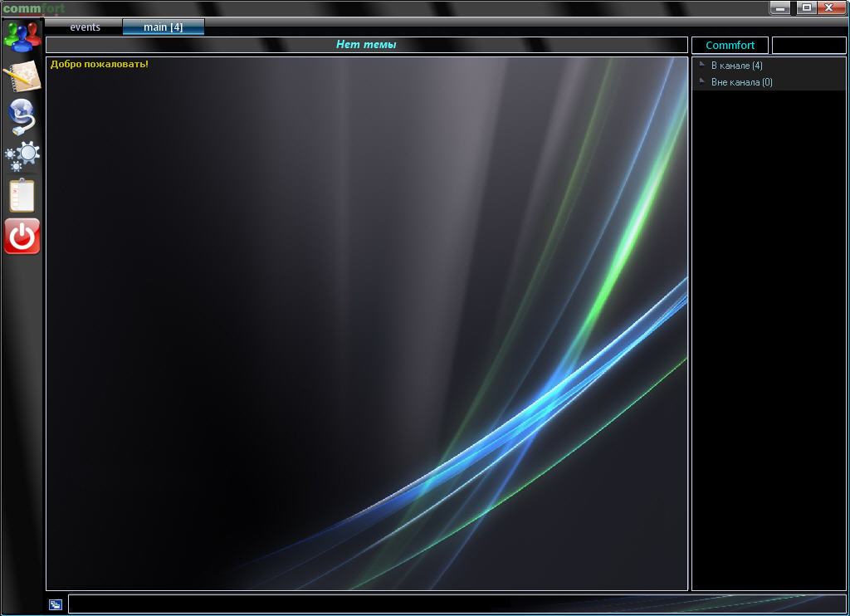Viewport: 850px width, 616px height.
Task: Click the Commfort button above user list
Action: [730, 45]
